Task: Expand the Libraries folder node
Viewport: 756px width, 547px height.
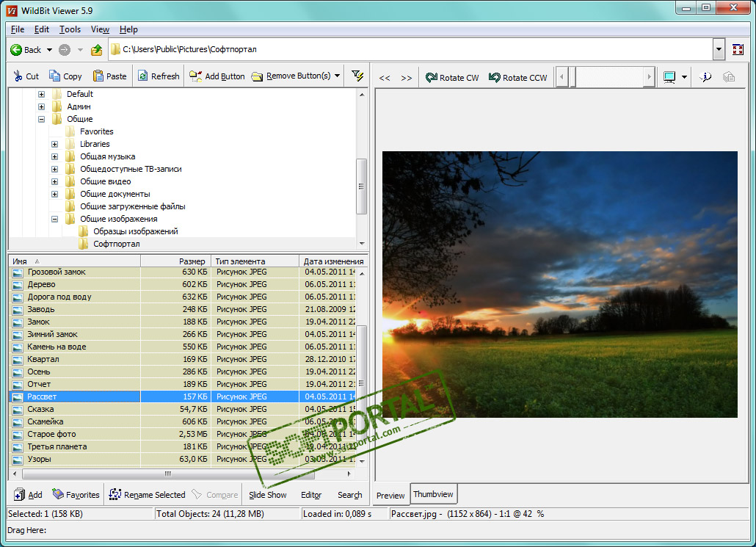Action: (54, 144)
